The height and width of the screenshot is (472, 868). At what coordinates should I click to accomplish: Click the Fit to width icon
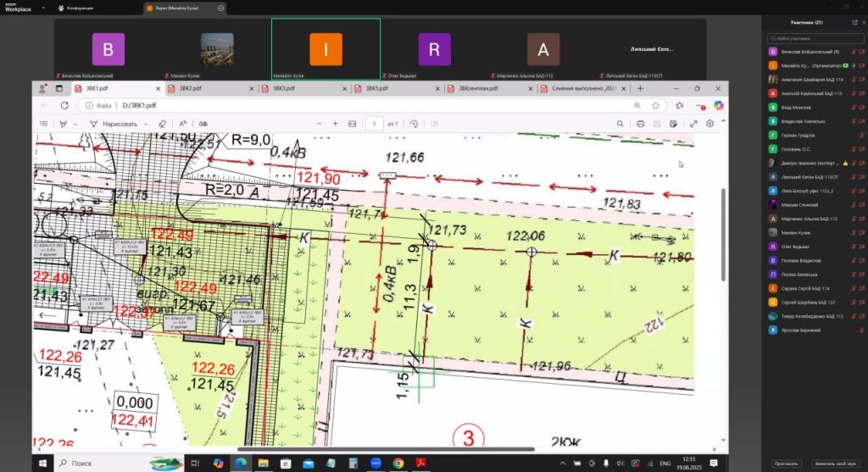(353, 124)
